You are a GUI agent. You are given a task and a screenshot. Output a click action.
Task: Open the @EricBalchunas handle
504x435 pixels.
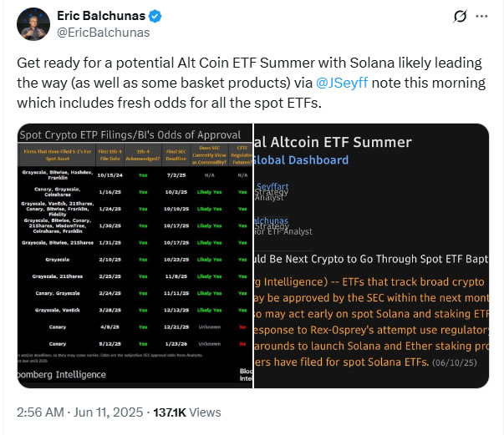tap(104, 33)
